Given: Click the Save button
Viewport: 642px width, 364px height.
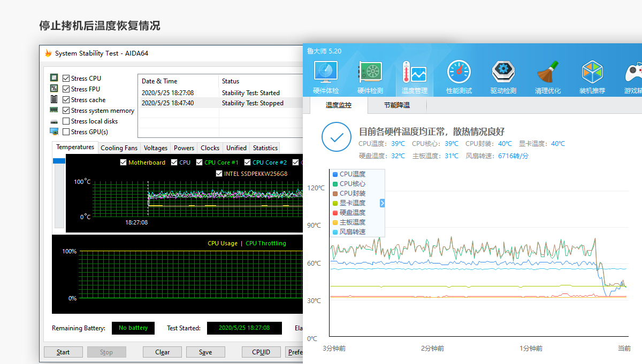Looking at the screenshot, I should pos(205,352).
